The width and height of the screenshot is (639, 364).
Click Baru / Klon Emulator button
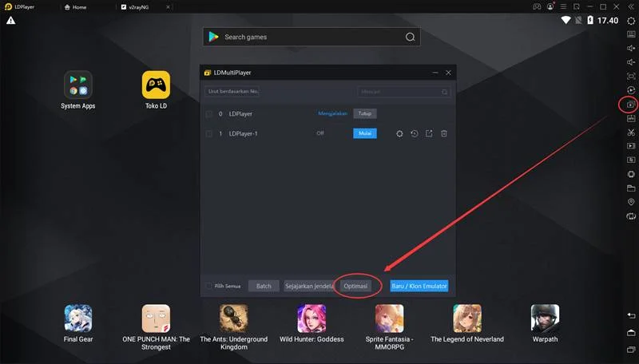pyautogui.click(x=419, y=286)
